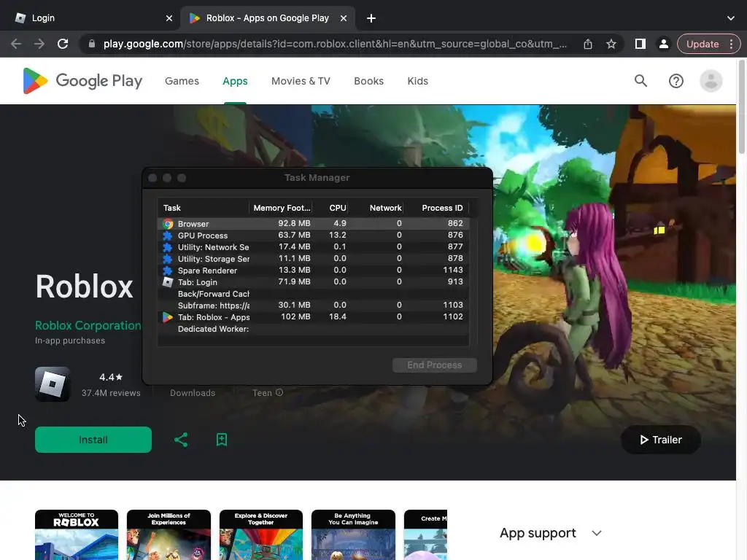Image resolution: width=747 pixels, height=560 pixels.
Task: Click the Chrome Update button
Action: (x=703, y=44)
